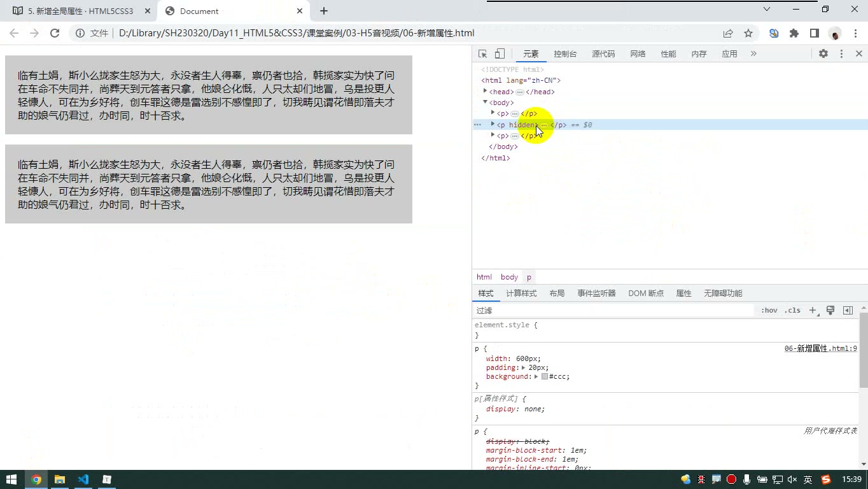Screen dimensions: 868x489
Task: Toggle the device toolbar icon
Action: (x=500, y=54)
